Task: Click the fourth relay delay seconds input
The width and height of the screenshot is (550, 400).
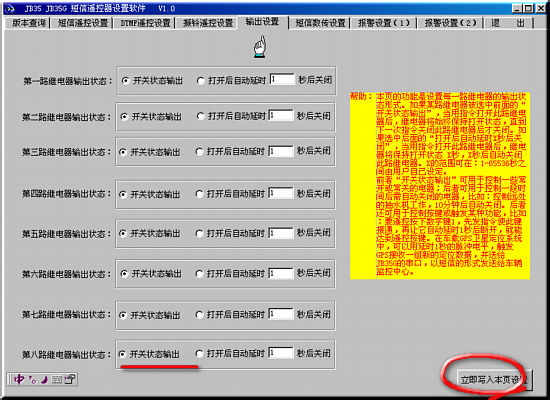Action: [x=281, y=193]
